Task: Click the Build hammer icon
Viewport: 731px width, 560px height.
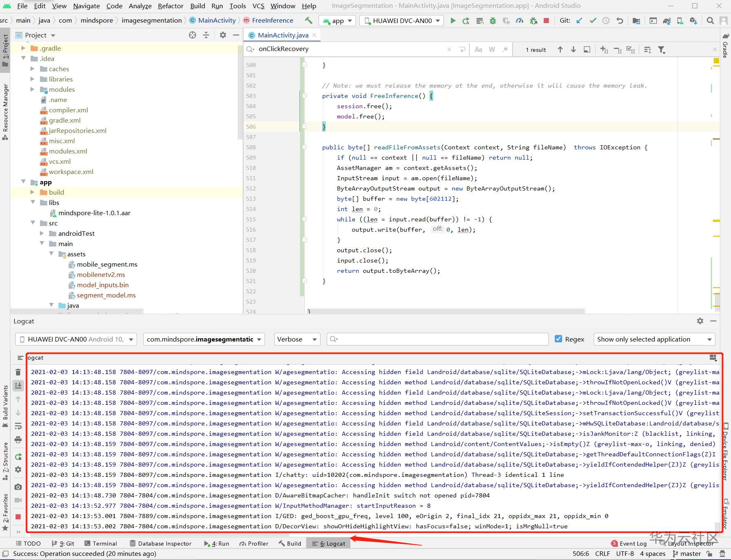Action: pos(309,21)
